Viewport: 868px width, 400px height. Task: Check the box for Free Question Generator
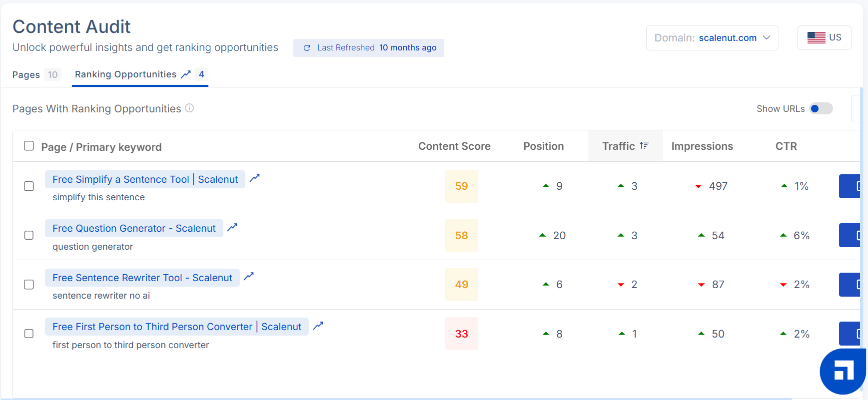click(x=29, y=235)
